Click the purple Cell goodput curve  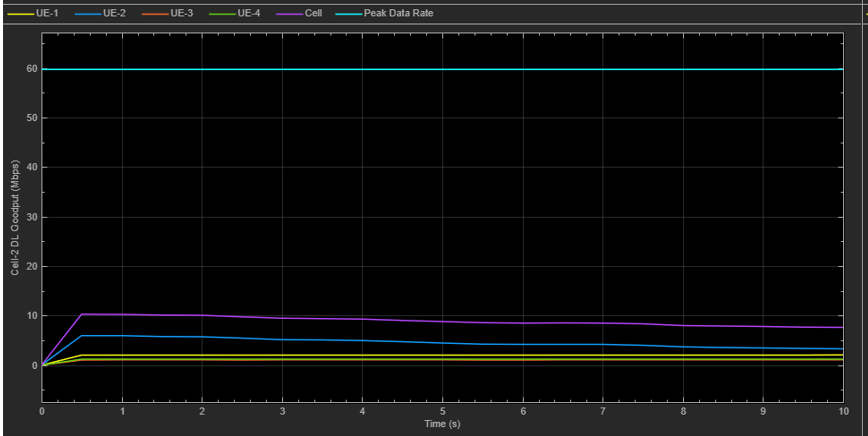[443, 321]
